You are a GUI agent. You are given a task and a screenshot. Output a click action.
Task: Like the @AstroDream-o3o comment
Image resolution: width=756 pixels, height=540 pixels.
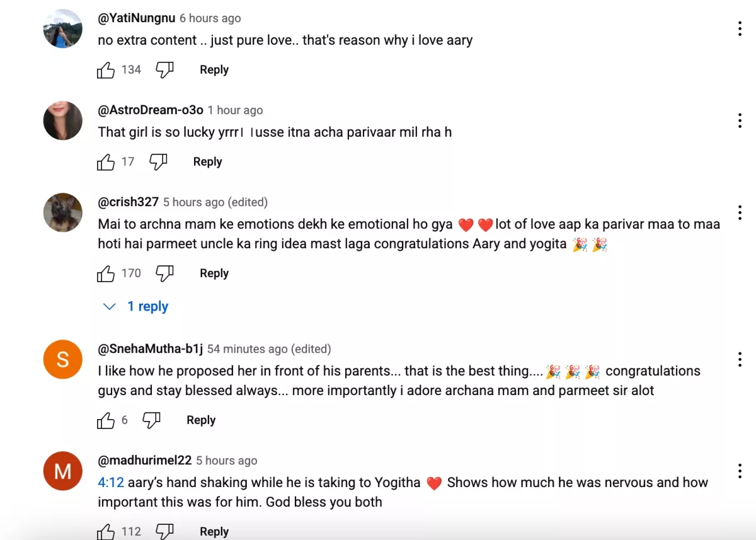[106, 162]
